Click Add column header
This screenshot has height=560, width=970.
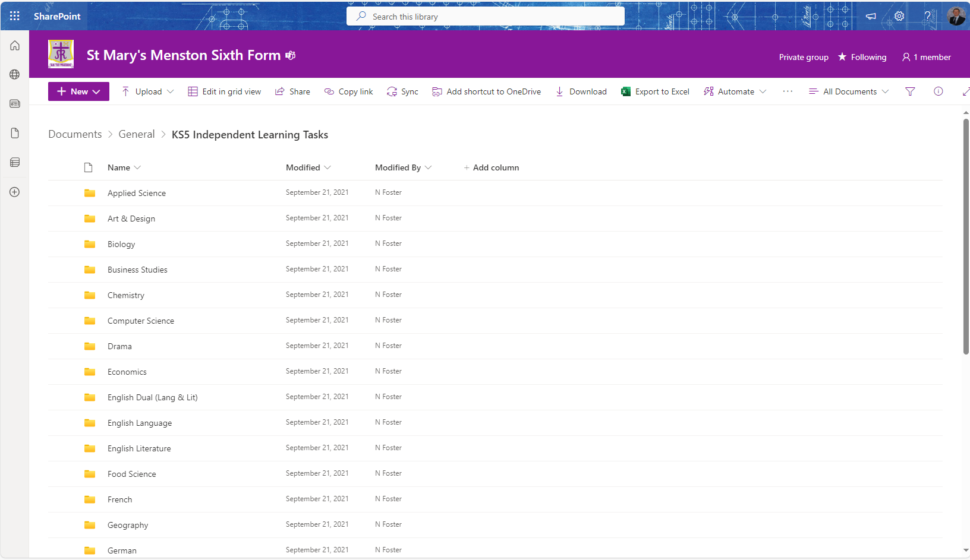click(492, 167)
